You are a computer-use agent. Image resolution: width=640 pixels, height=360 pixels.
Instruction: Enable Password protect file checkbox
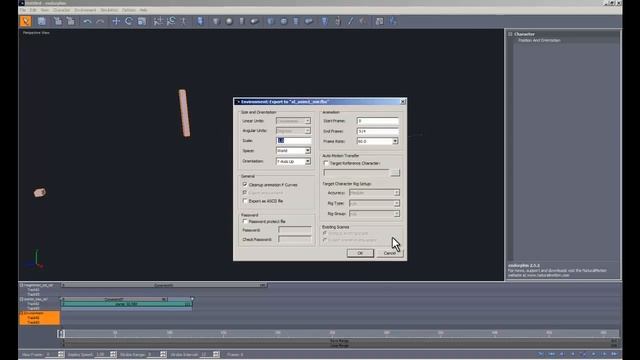pos(245,221)
